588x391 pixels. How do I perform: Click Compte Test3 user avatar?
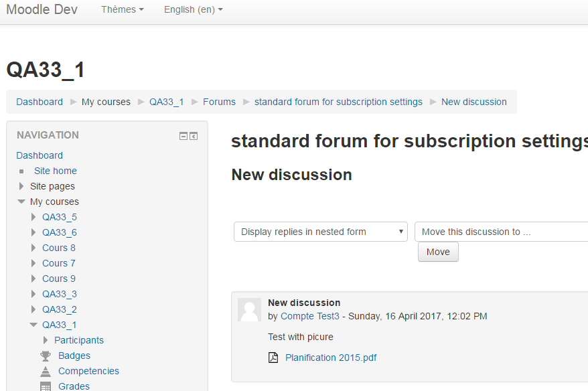(x=249, y=309)
